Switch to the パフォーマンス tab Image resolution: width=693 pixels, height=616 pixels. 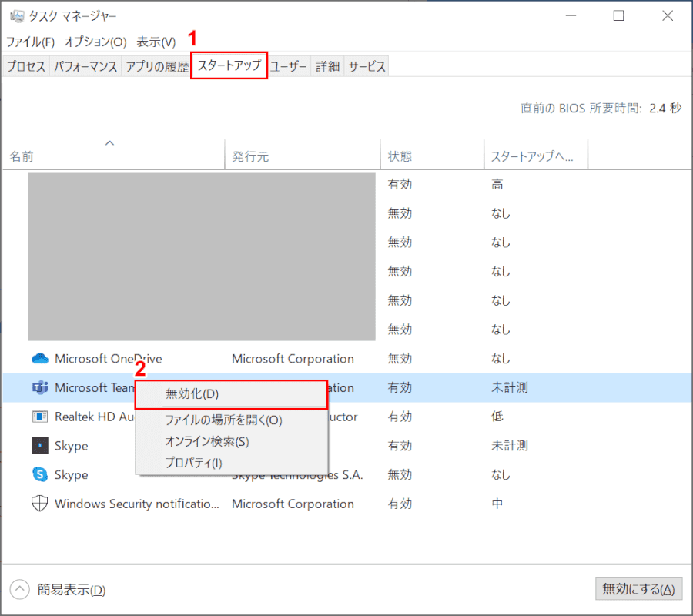85,66
